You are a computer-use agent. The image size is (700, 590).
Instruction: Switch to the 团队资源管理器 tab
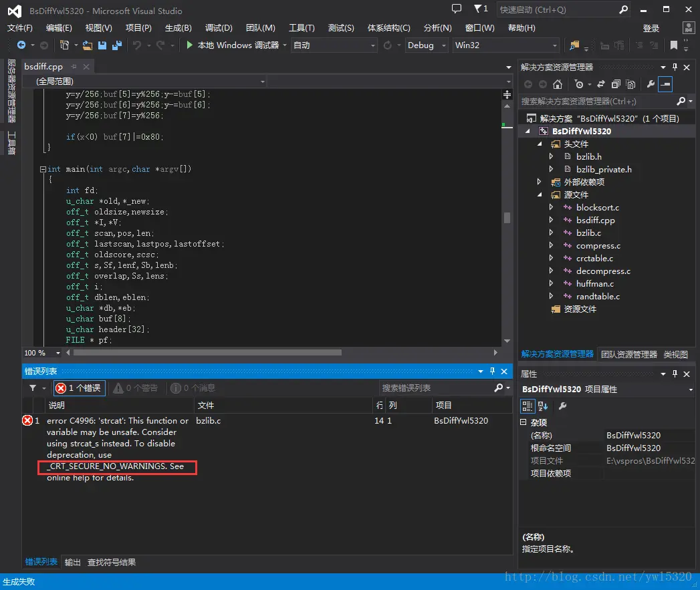click(x=628, y=354)
